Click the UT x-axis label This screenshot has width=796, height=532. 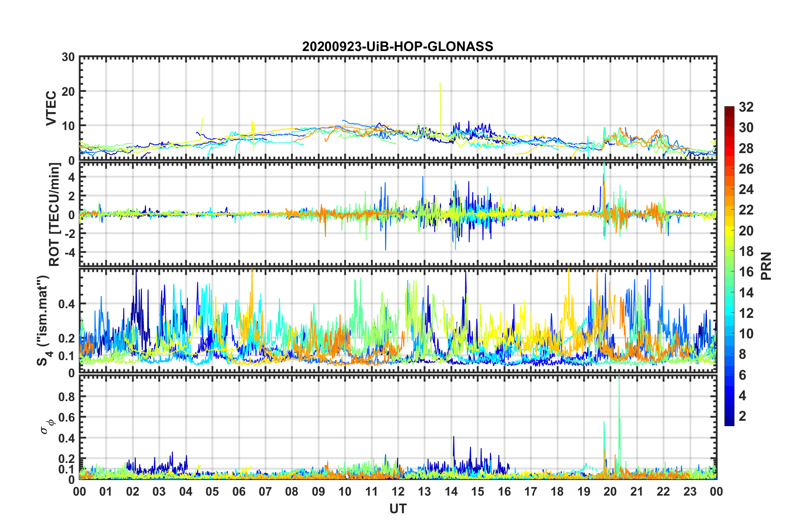click(398, 509)
